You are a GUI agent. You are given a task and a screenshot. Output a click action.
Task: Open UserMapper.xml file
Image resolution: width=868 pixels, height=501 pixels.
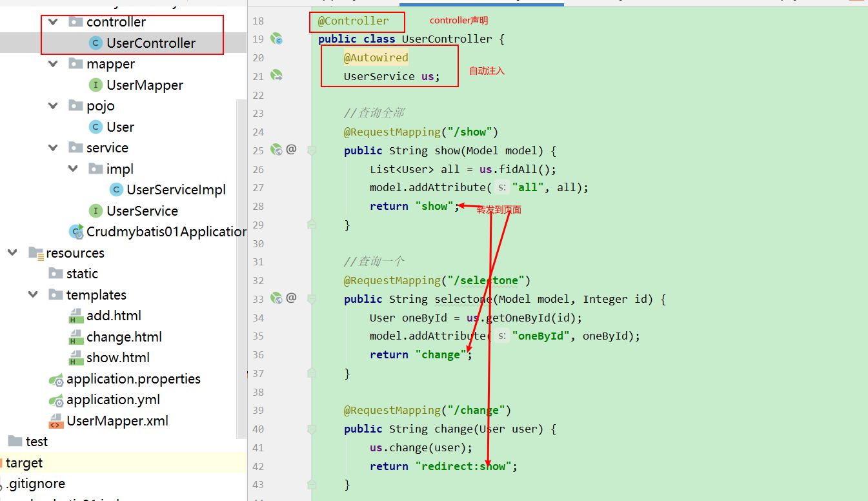tap(117, 421)
